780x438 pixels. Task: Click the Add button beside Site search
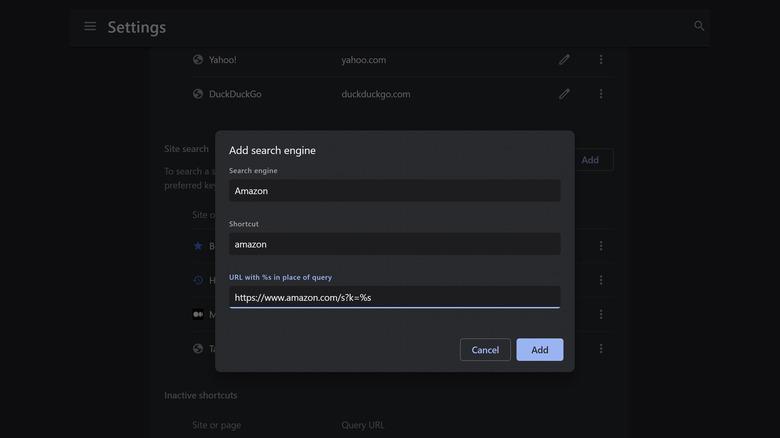click(x=590, y=160)
